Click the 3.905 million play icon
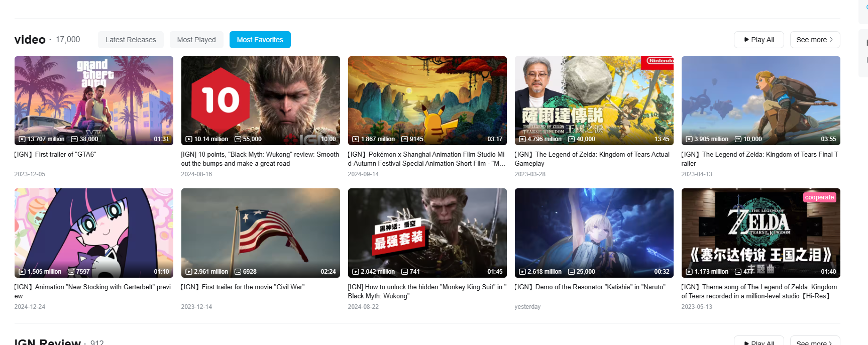The height and width of the screenshot is (345, 868). 689,139
